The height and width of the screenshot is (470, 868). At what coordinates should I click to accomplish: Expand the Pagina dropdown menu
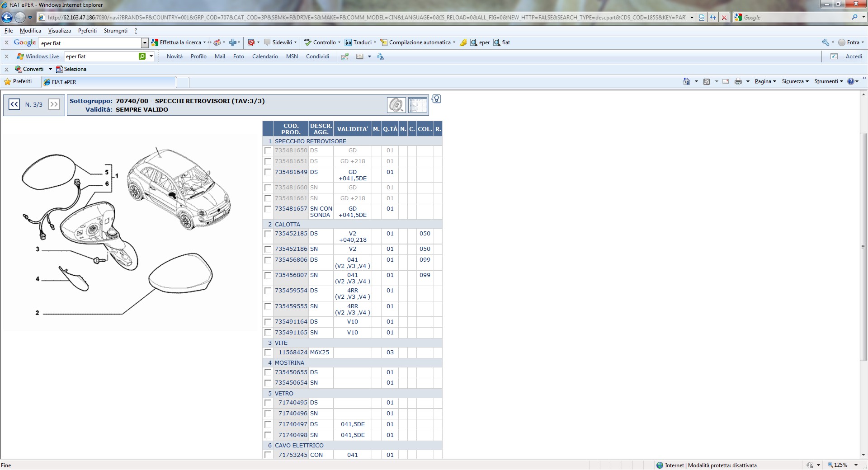[x=765, y=81]
